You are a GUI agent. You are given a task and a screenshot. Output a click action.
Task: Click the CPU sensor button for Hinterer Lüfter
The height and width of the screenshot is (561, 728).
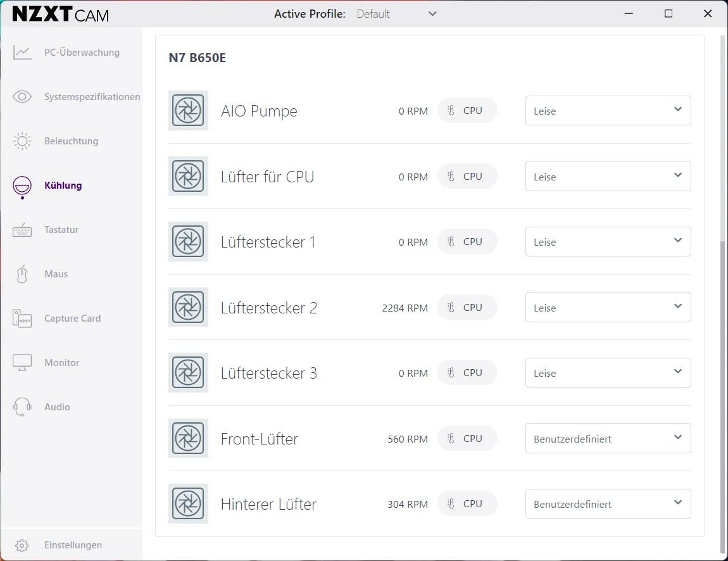pyautogui.click(x=467, y=504)
